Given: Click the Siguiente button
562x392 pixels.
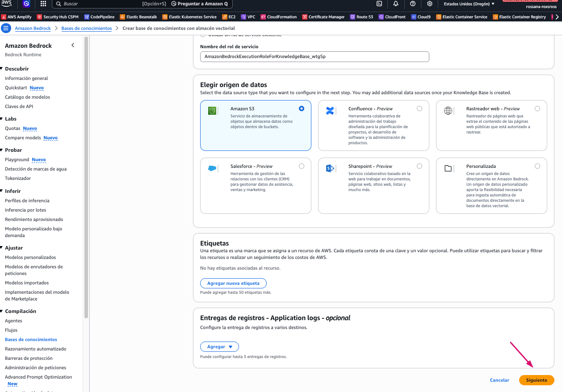Looking at the screenshot, I should 537,380.
